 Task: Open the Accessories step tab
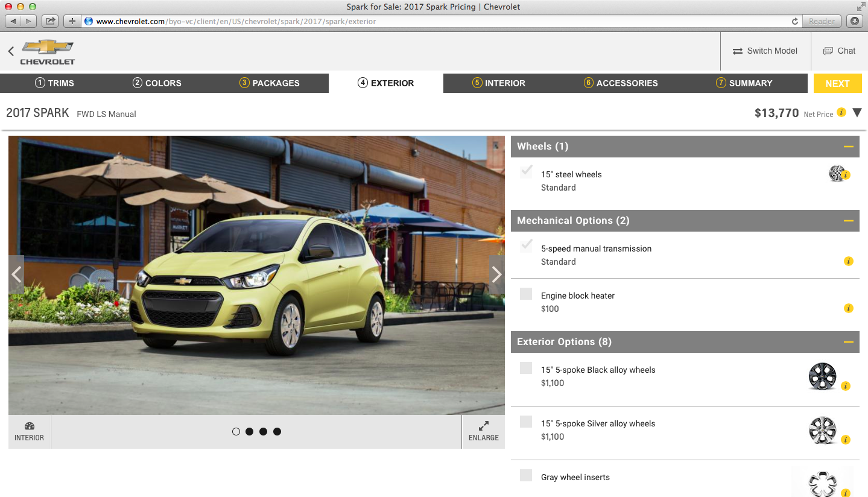[x=621, y=83]
